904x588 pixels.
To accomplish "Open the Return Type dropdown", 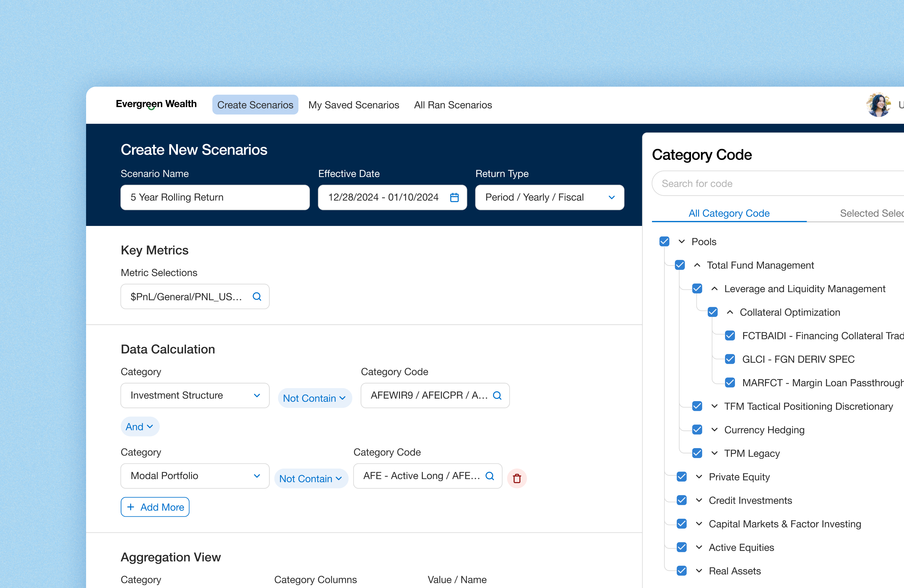I will point(549,197).
